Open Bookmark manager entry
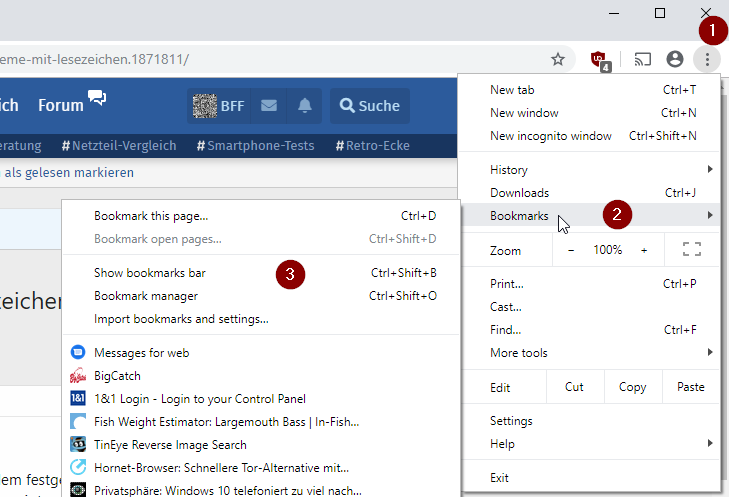The width and height of the screenshot is (729, 497). pyautogui.click(x=261, y=296)
